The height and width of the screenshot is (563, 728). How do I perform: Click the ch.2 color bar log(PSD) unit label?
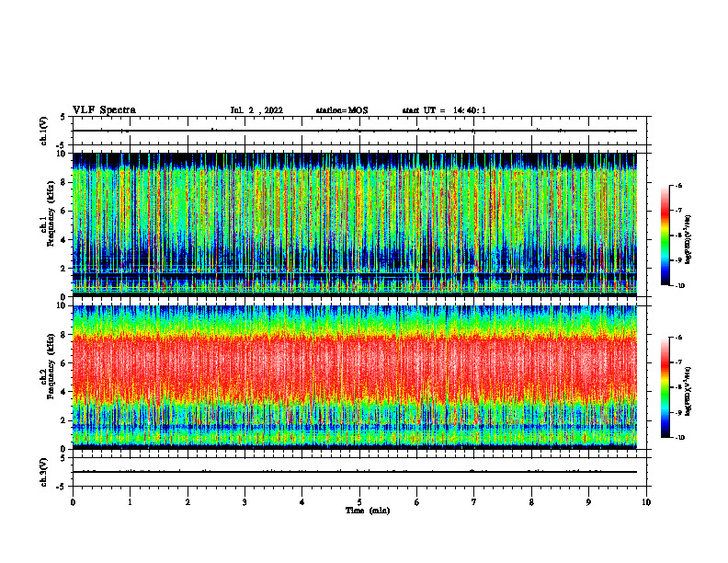click(688, 391)
